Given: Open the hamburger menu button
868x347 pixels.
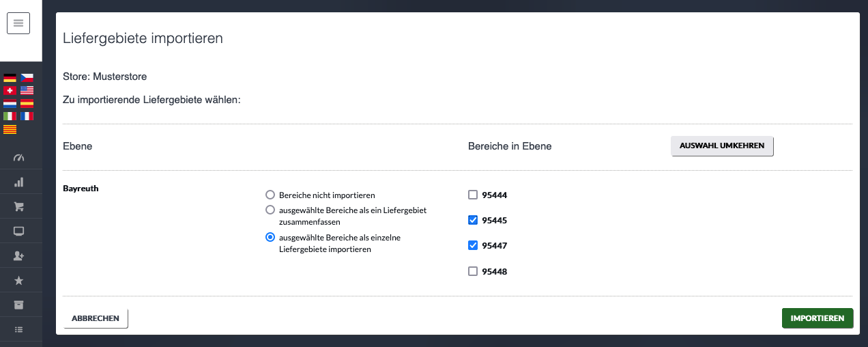Looking at the screenshot, I should pyautogui.click(x=18, y=23).
